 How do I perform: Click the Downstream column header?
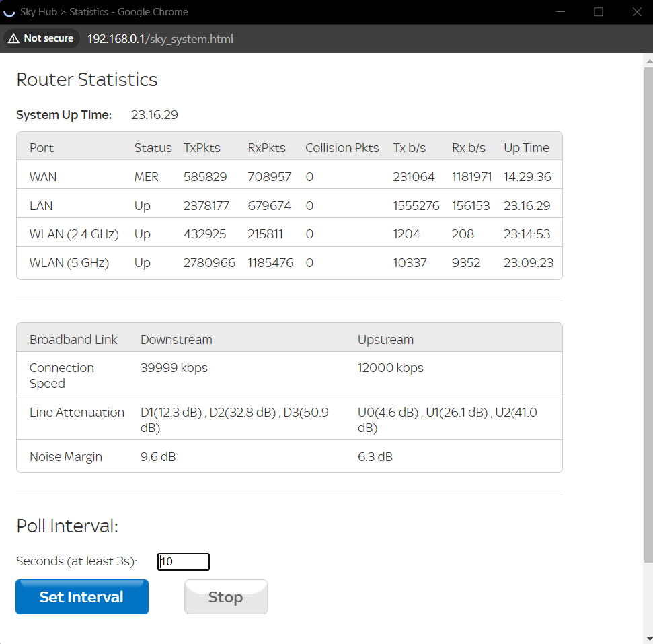(176, 340)
